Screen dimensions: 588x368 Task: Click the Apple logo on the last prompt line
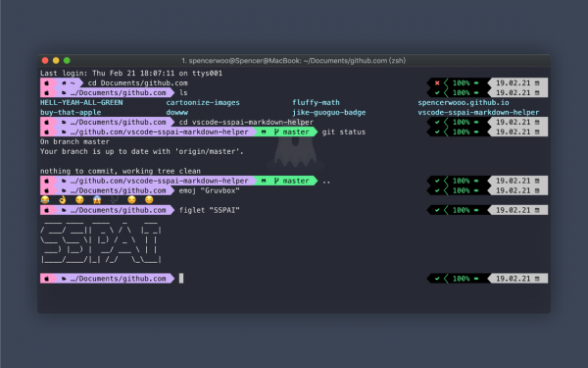(47, 279)
